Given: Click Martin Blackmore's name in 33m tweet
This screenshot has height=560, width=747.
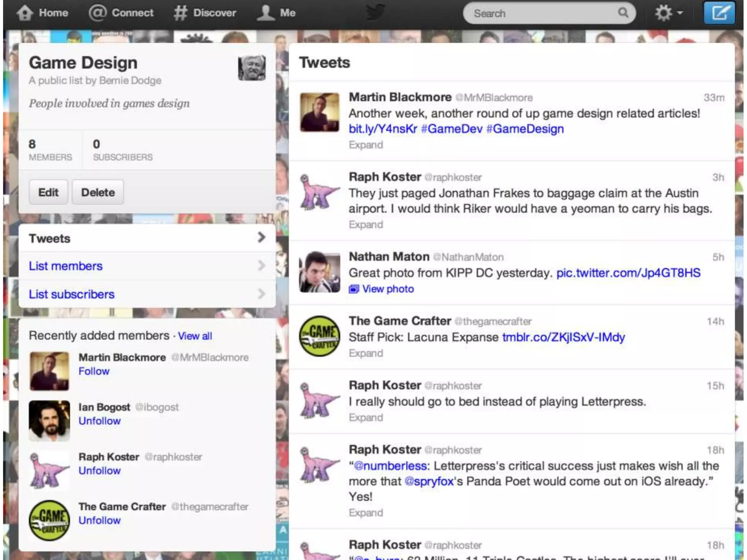Looking at the screenshot, I should click(x=400, y=97).
